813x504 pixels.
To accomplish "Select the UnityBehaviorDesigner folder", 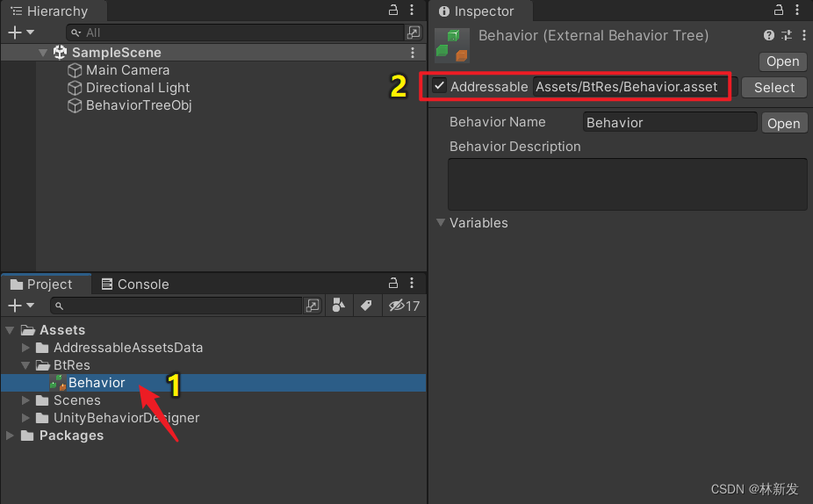I will 126,418.
